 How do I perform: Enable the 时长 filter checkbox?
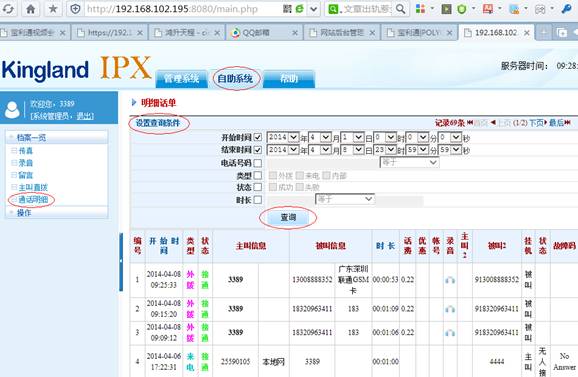[258, 200]
